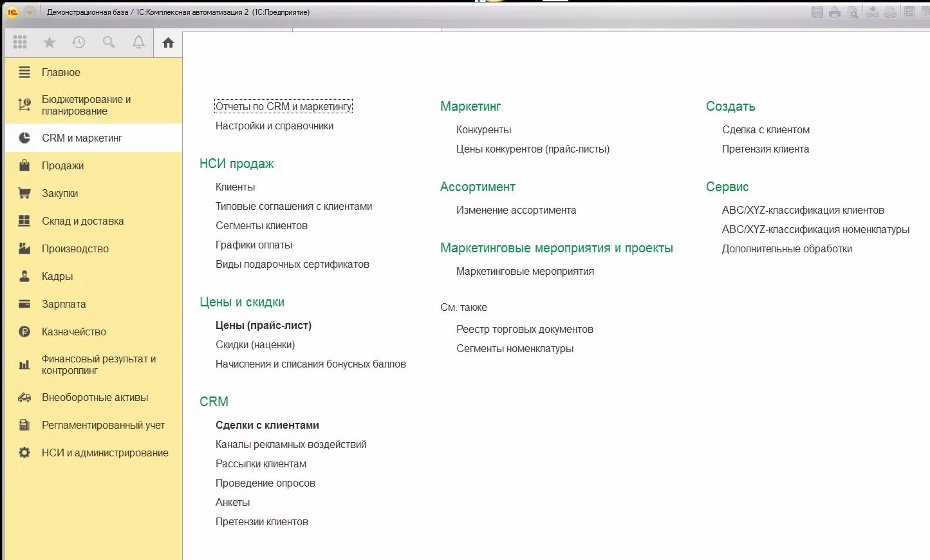Open Сегменты номенклатуры
This screenshot has height=560, width=930.
515,348
